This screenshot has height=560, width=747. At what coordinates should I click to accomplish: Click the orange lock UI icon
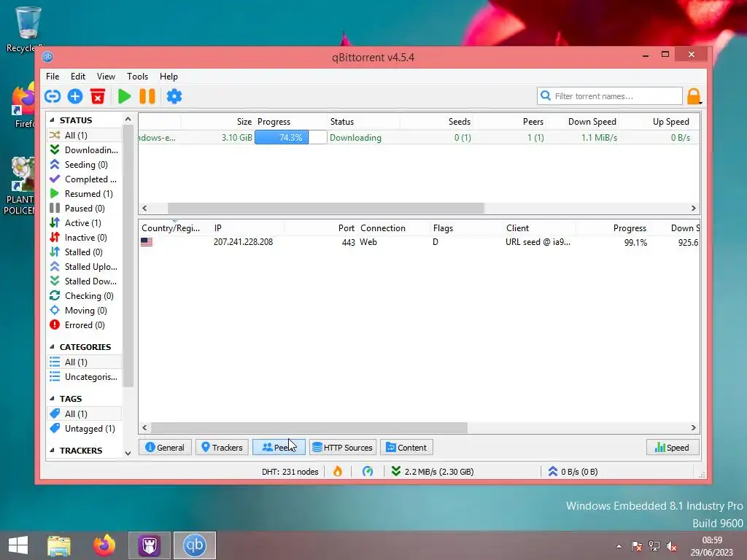coord(694,96)
